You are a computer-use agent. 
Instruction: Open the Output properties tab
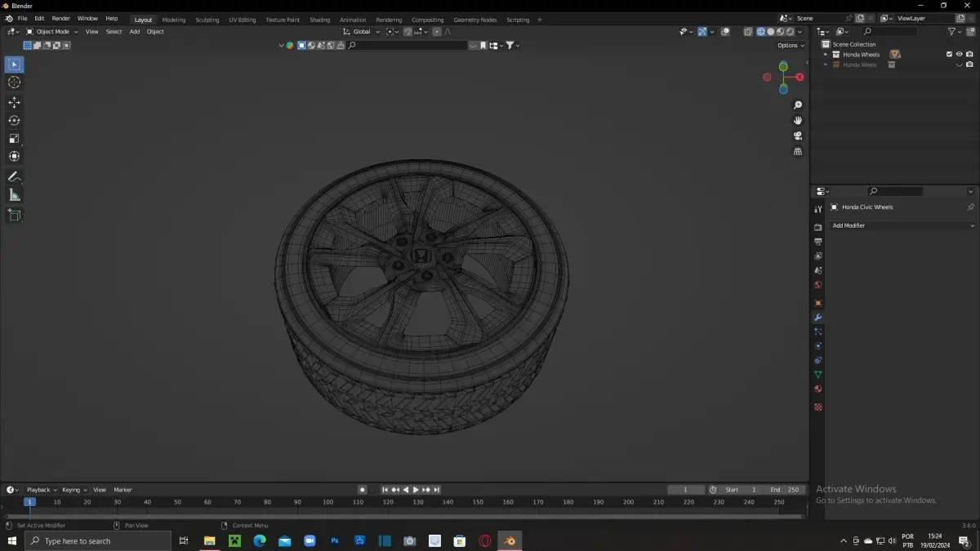tap(817, 242)
